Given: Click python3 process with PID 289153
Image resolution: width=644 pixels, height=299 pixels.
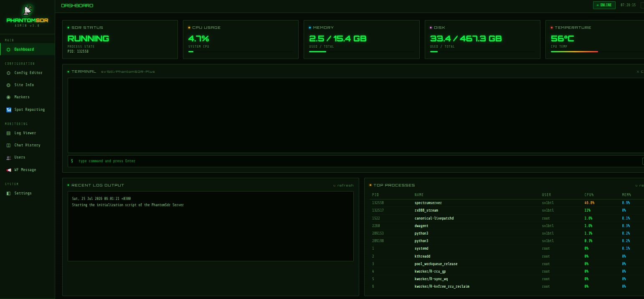Looking at the screenshot, I should tap(421, 233).
